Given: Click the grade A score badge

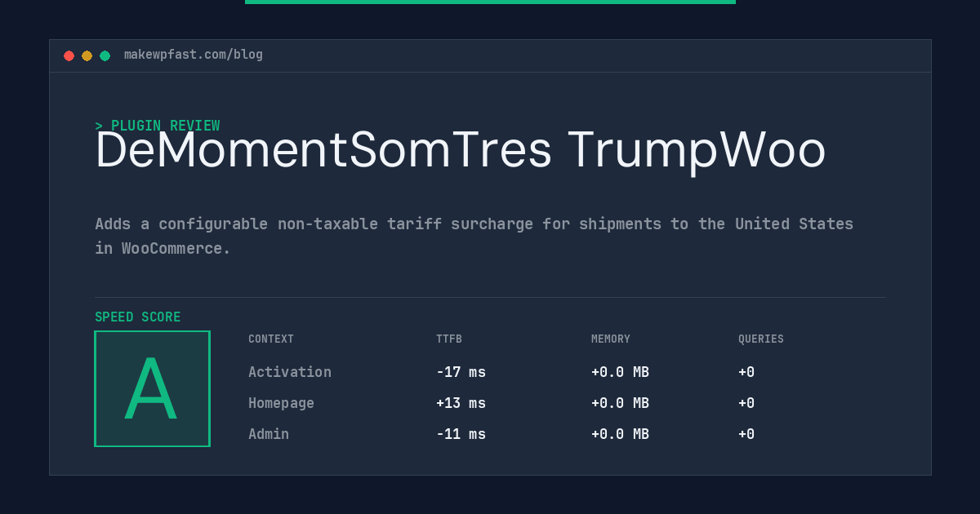Looking at the screenshot, I should [x=152, y=388].
